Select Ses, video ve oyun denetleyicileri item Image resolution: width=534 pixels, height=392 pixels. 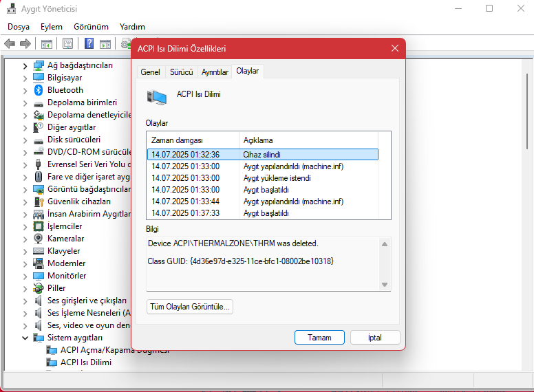point(89,325)
